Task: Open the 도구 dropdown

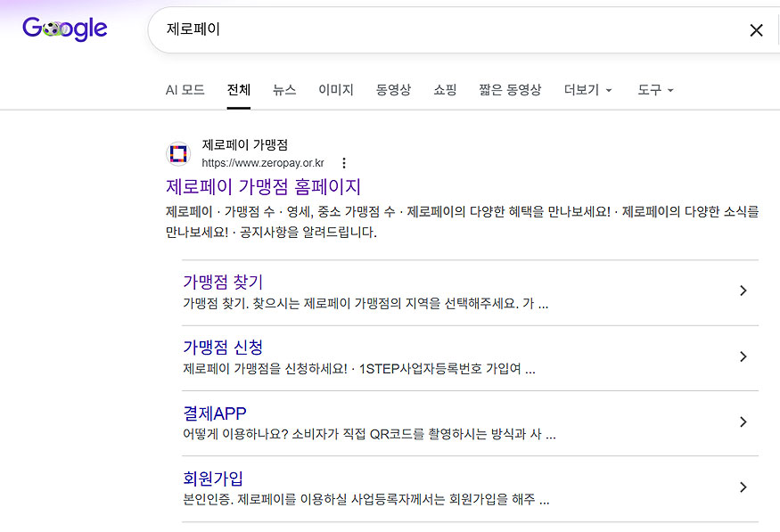Action: coord(655,90)
